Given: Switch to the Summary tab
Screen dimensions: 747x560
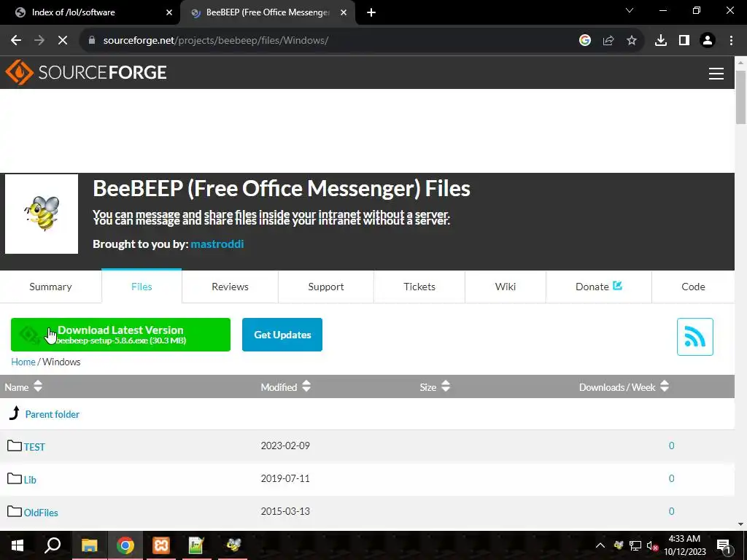Looking at the screenshot, I should pyautogui.click(x=50, y=287).
